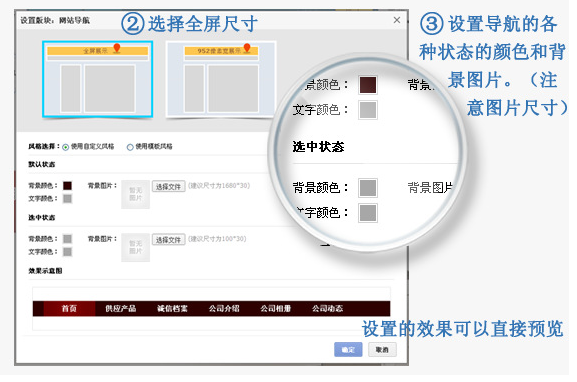Click 诚信档案 in the preview navigation bar
The height and width of the screenshot is (382, 577).
pos(172,308)
